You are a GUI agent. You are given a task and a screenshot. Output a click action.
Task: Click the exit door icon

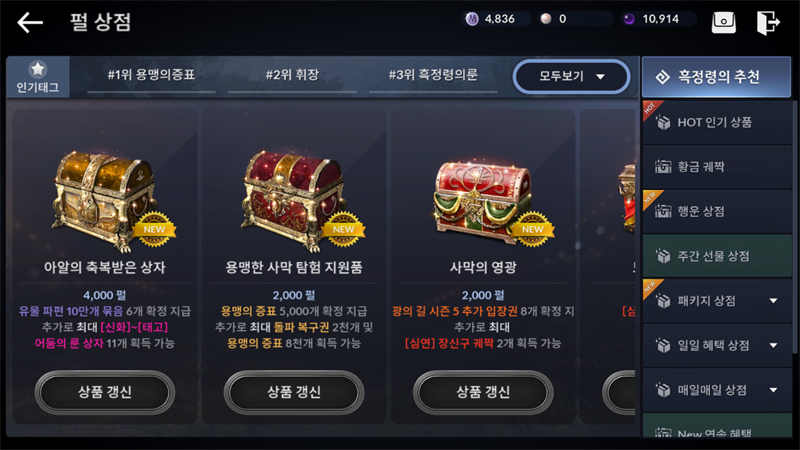coord(768,22)
